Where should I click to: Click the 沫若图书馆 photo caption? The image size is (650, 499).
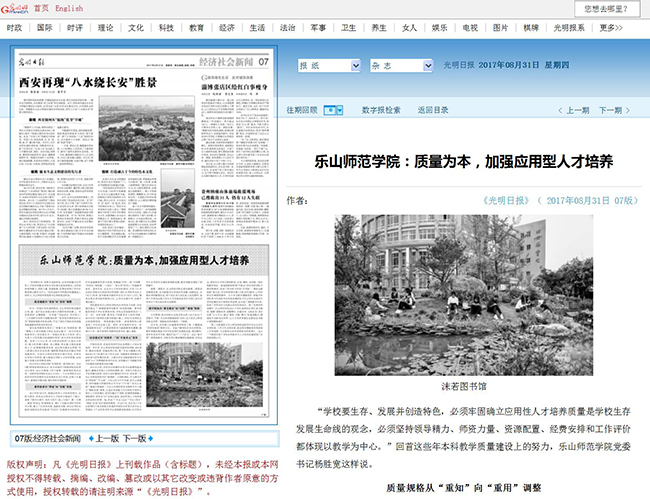tap(464, 387)
